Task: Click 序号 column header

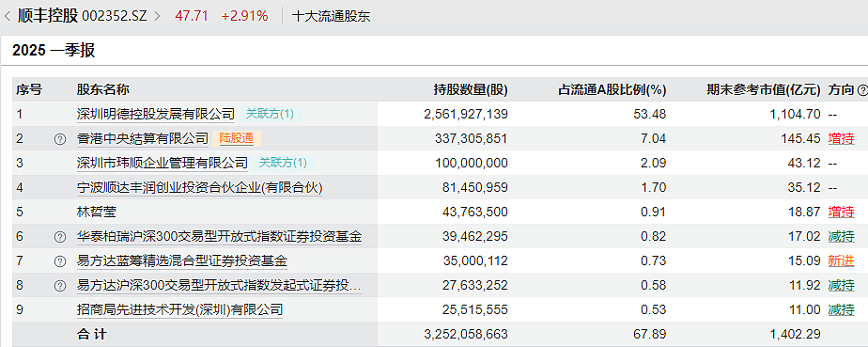Action: (29, 89)
